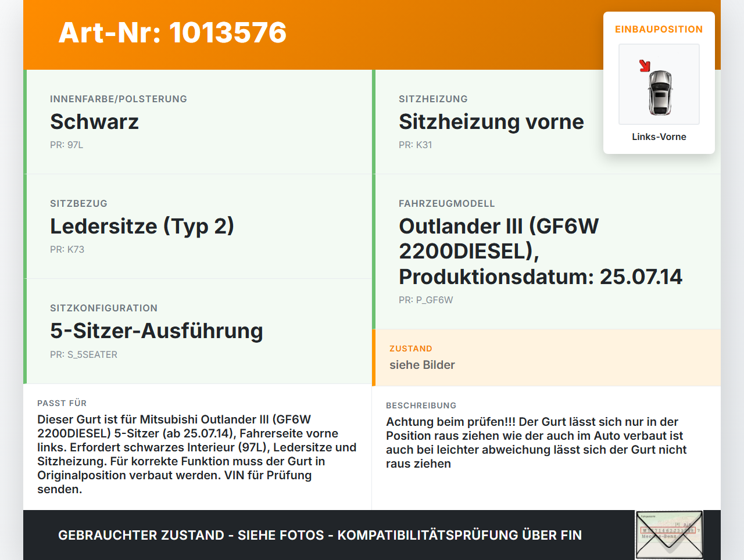Select the 'Ledersitze (Typ 2)' value
This screenshot has height=560, width=744.
pyautogui.click(x=142, y=226)
